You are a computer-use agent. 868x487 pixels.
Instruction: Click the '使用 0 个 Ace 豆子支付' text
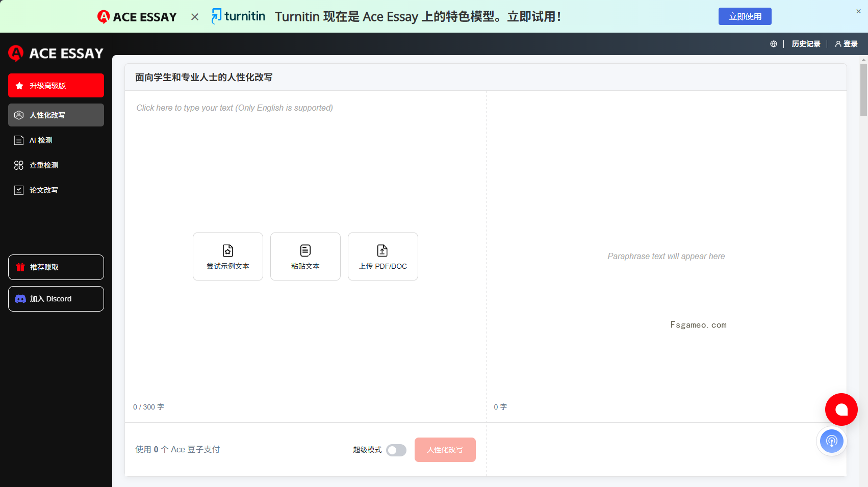pos(177,449)
